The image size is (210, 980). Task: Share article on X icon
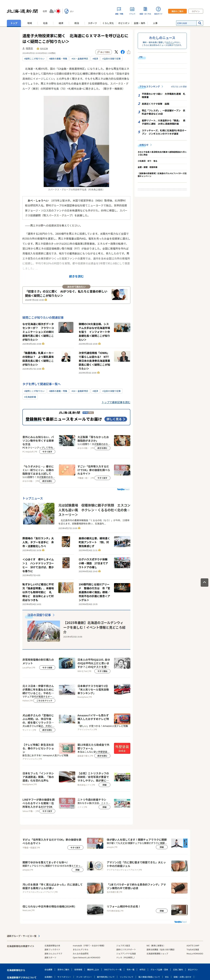click(117, 52)
